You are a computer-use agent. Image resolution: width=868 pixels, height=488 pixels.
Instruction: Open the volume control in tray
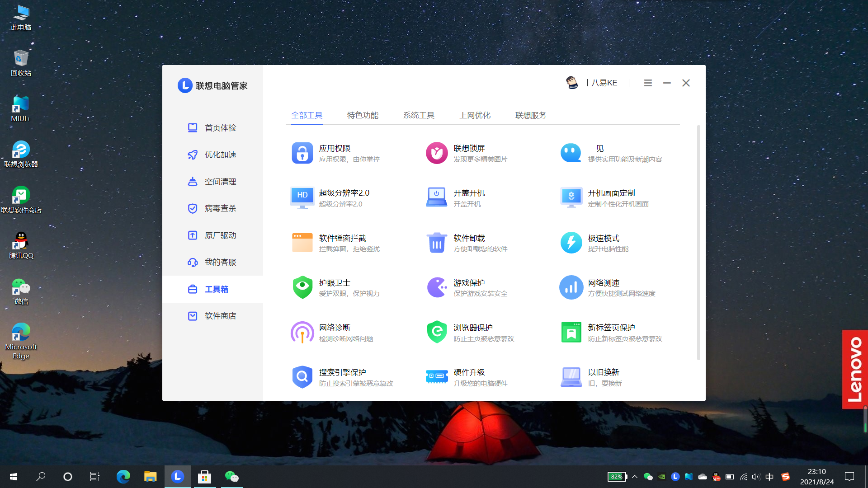756,477
